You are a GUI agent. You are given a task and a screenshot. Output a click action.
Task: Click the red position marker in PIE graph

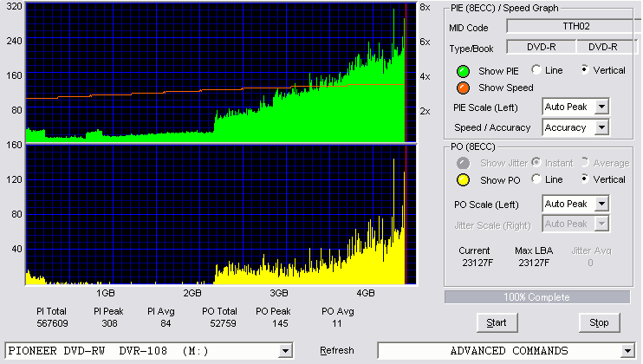[x=406, y=73]
